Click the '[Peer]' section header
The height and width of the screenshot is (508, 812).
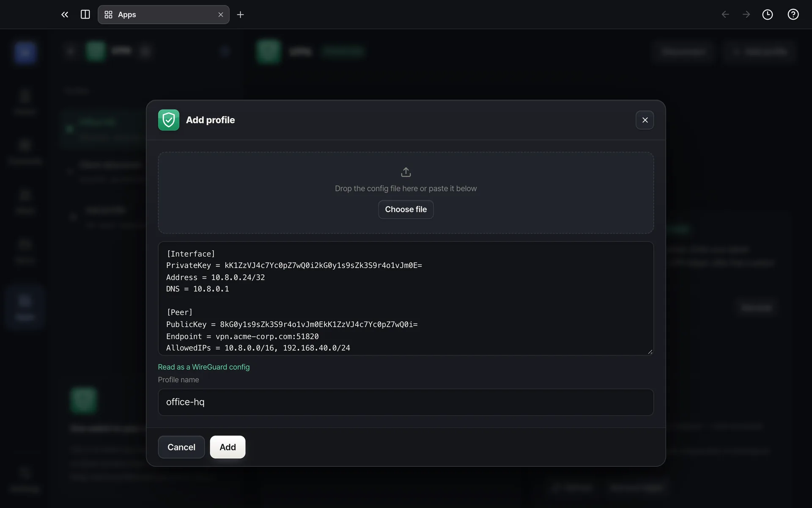pos(179,312)
